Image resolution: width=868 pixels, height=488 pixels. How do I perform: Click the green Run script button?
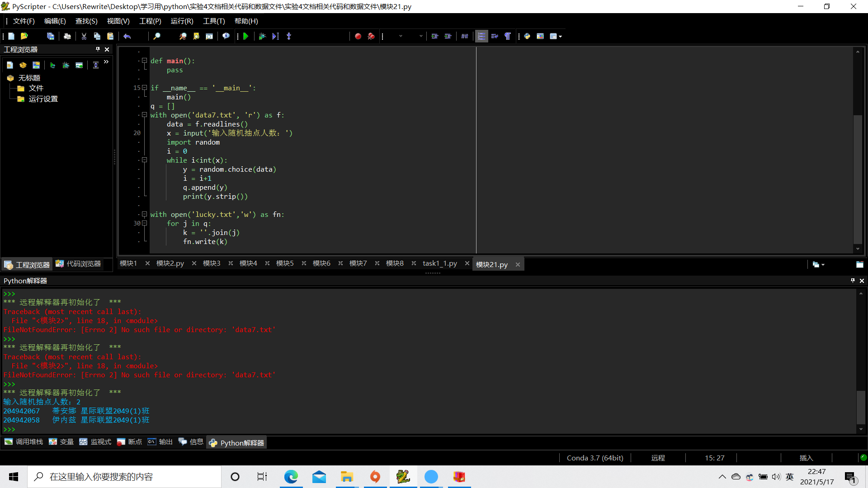(x=245, y=36)
